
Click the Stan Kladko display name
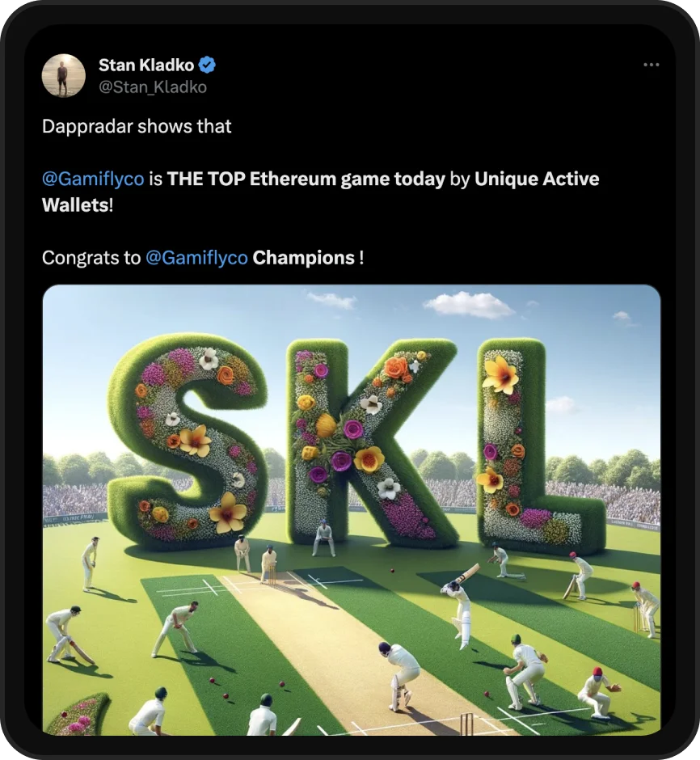point(146,65)
